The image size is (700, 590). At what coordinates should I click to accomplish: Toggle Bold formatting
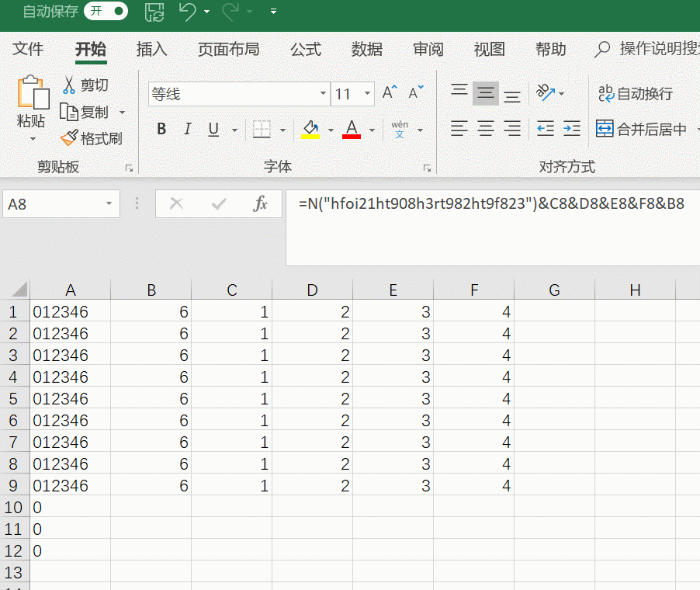(161, 130)
